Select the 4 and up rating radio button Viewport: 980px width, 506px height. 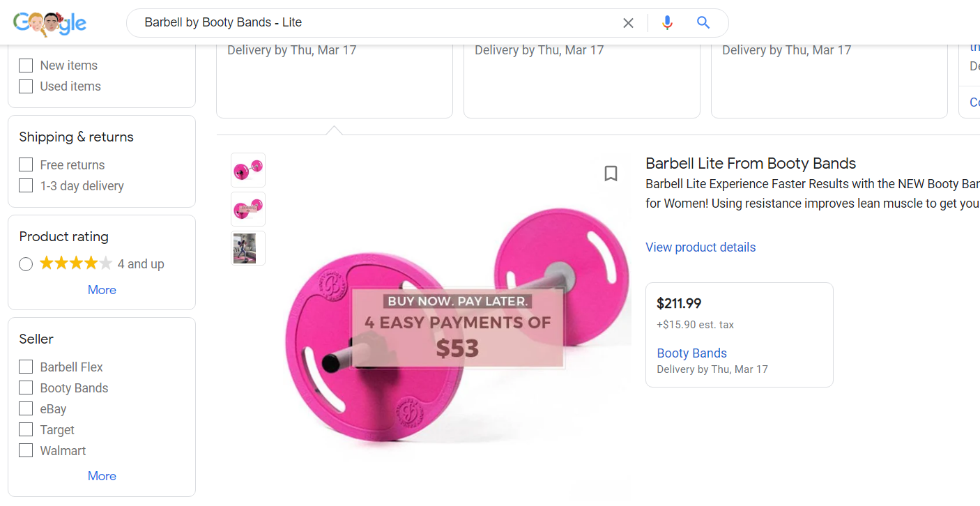coord(26,264)
